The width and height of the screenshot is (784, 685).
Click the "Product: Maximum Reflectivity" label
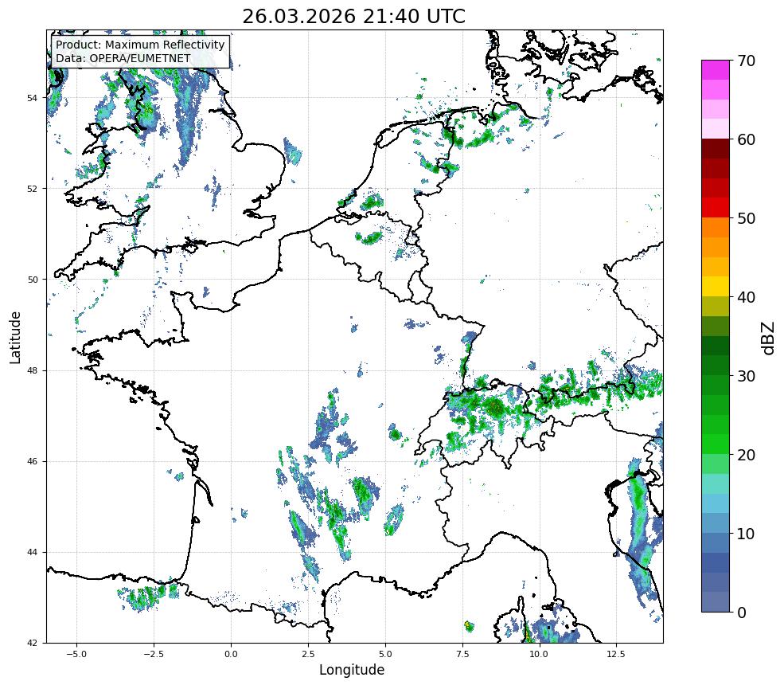(x=140, y=45)
